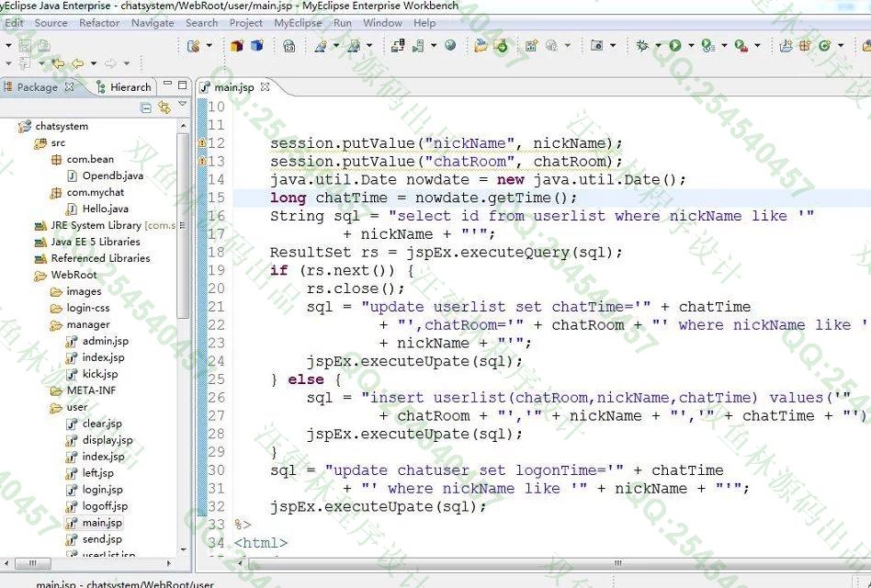The width and height of the screenshot is (871, 588).
Task: Open the Refactor menu
Action: coord(99,23)
